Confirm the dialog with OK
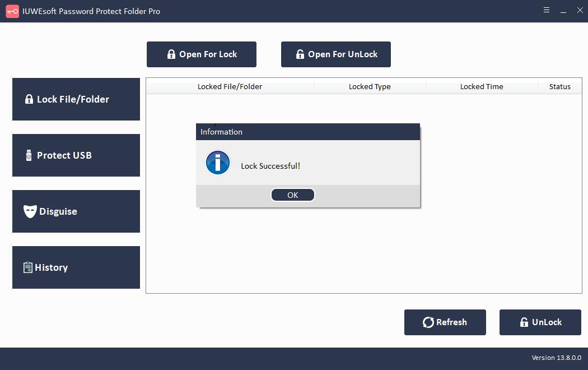 (292, 195)
